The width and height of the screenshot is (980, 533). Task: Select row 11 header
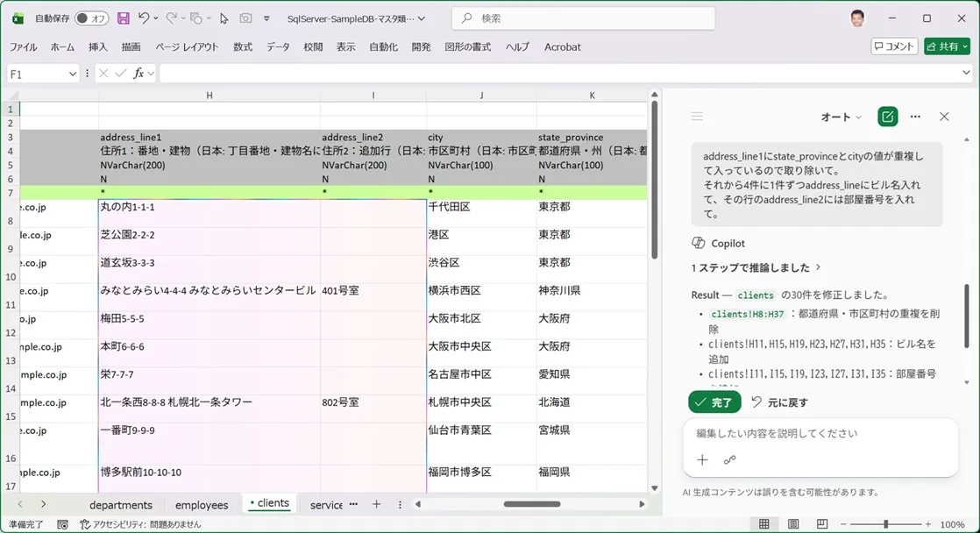click(x=11, y=297)
